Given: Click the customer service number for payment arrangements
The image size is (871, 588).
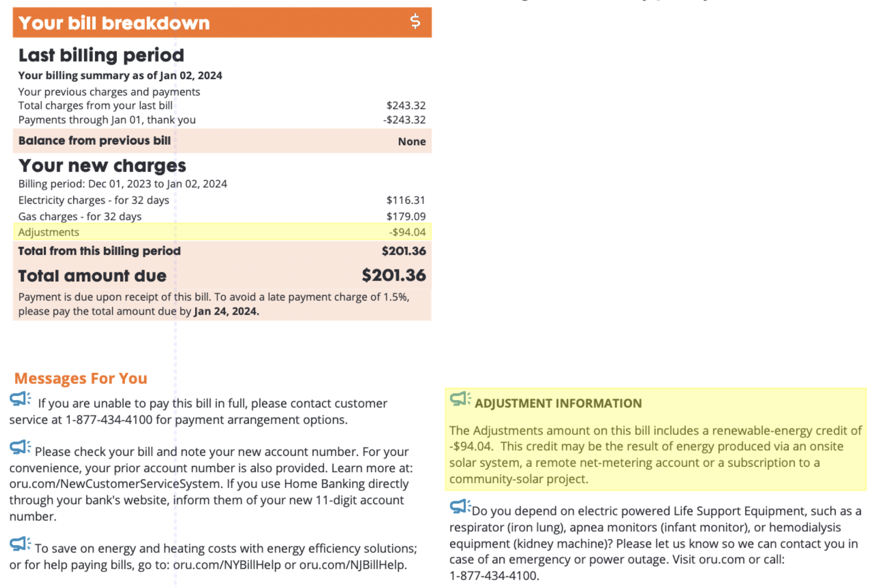Looking at the screenshot, I should pos(109,420).
